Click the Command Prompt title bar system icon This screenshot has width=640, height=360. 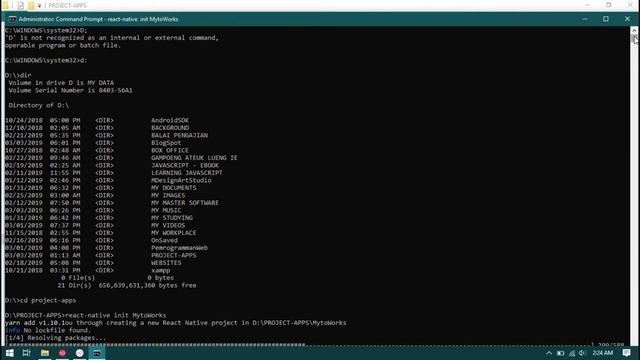coord(12,19)
